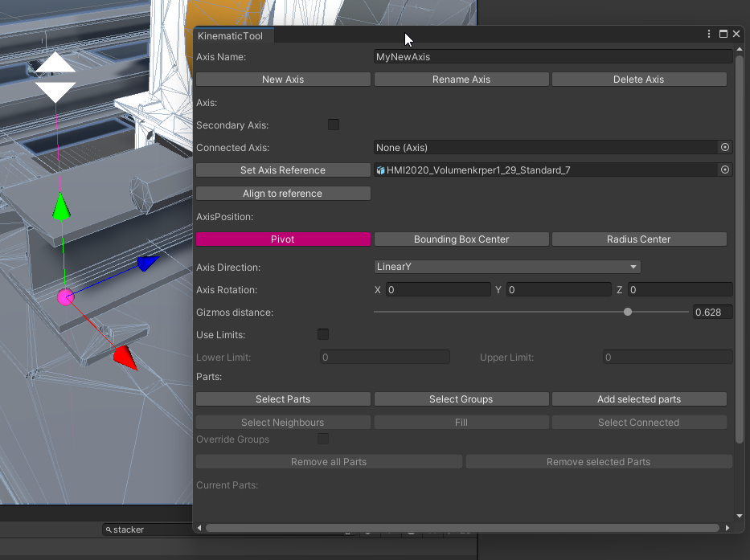The image size is (750, 560).
Task: Click the Gizmos distance slider handle
Action: [628, 312]
